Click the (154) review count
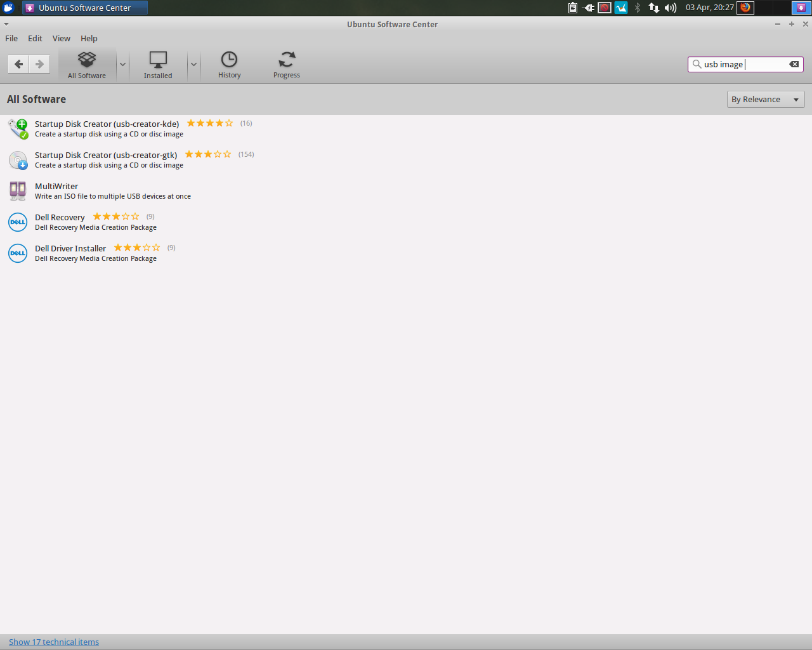 click(x=246, y=154)
